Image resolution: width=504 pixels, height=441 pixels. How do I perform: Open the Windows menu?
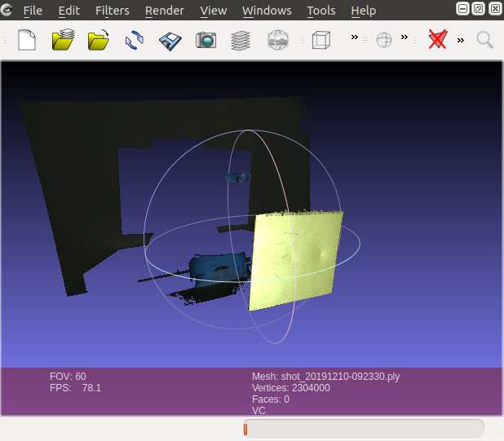(267, 11)
